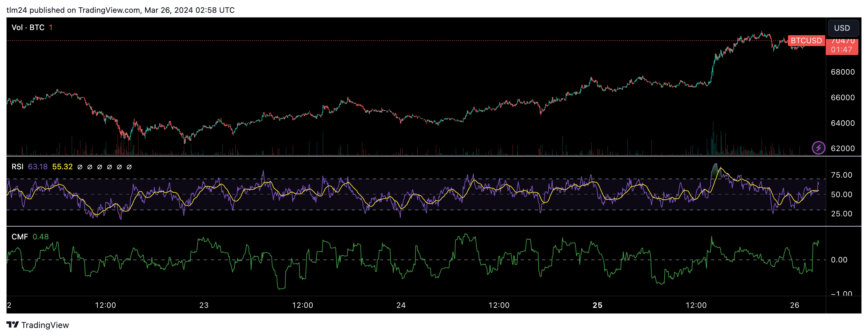Viewport: 868px width, 336px height.
Task: Click the 75.00 level on RSI axis
Action: pyautogui.click(x=841, y=175)
